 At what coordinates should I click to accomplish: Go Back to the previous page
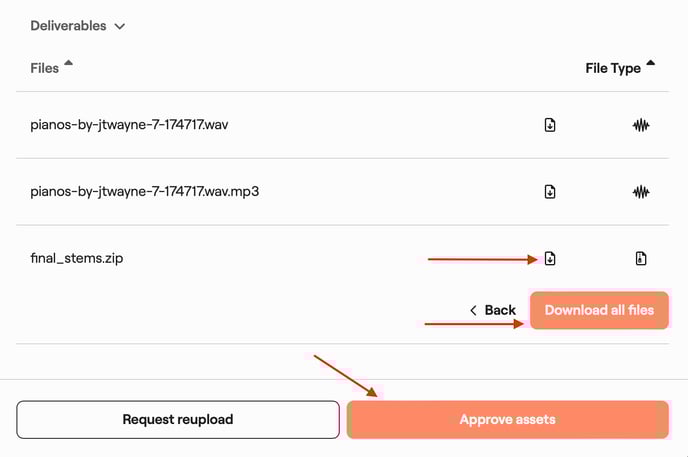click(x=499, y=310)
